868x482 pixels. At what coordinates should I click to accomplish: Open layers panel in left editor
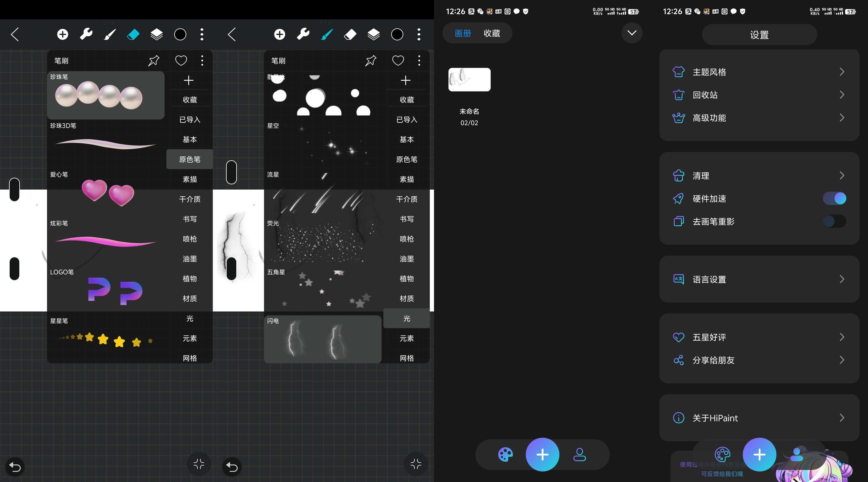pos(156,35)
